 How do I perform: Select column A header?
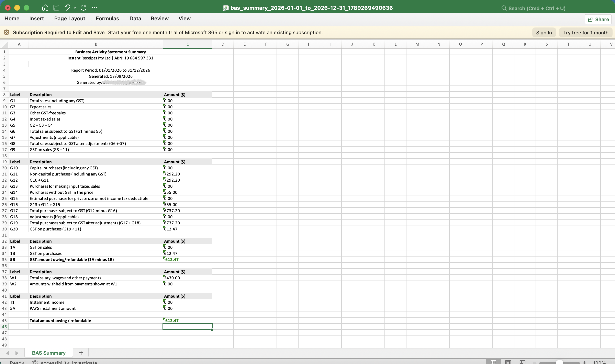19,44
